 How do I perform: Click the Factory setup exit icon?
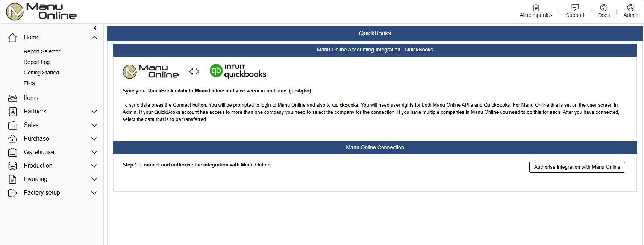coord(13,193)
